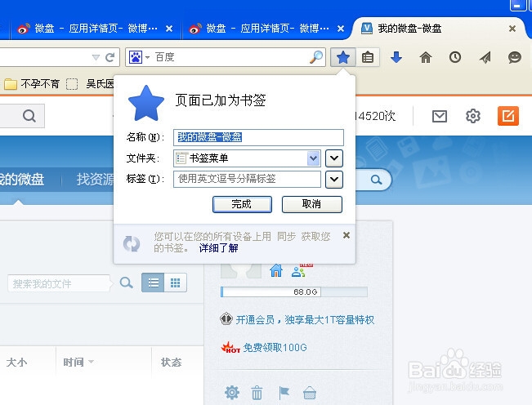Click the tags input field
This screenshot has height=405, width=532.
tap(247, 180)
